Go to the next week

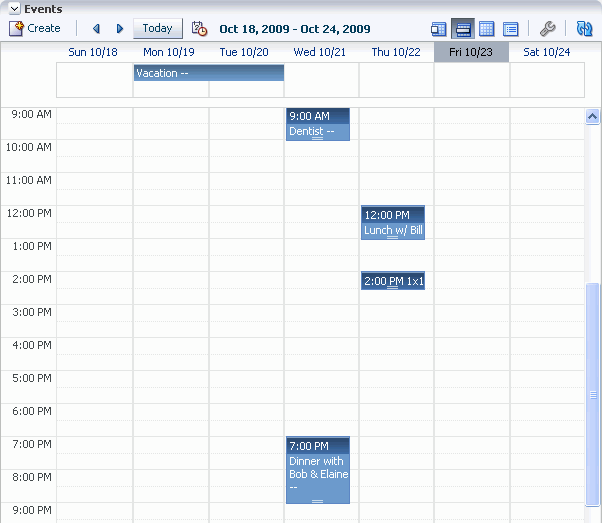tap(120, 29)
